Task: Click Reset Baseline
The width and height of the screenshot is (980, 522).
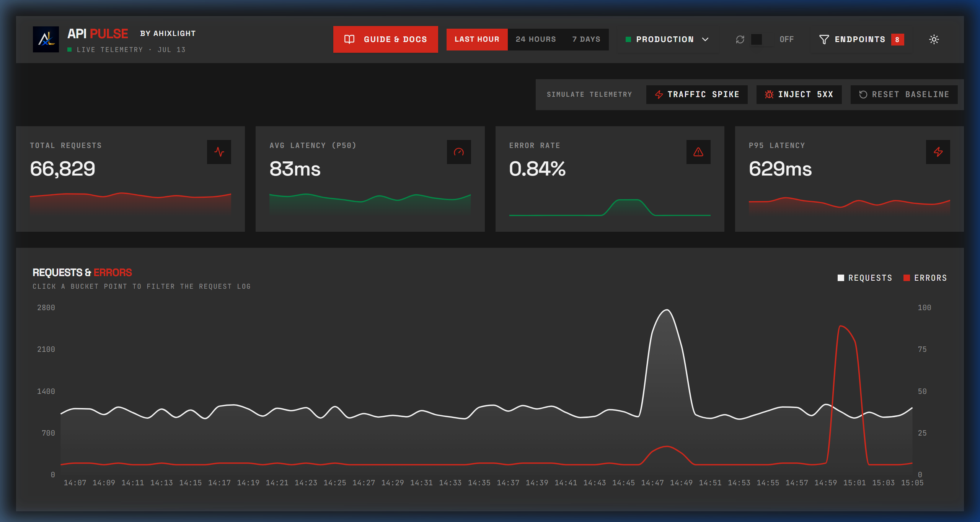Action: coord(904,94)
